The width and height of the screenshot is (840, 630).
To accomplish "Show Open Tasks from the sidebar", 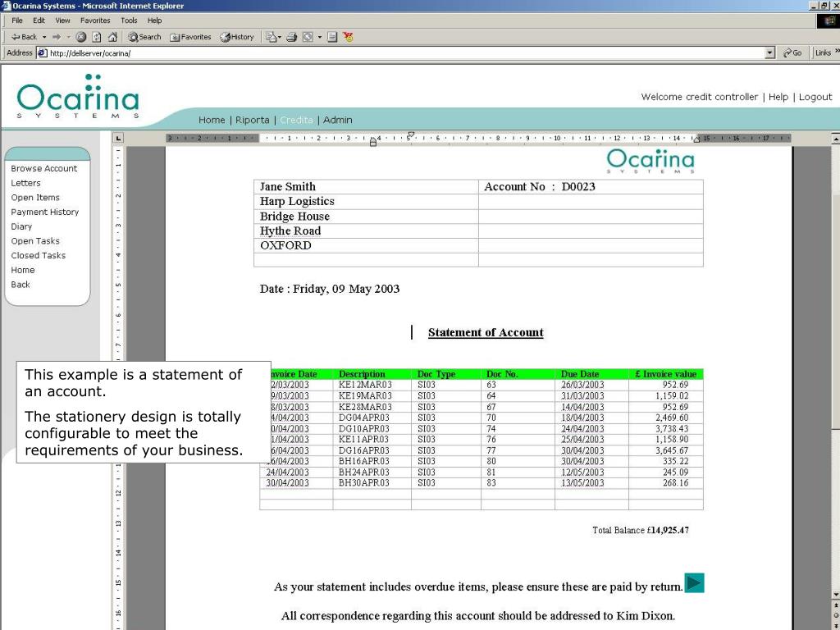I will point(35,240).
